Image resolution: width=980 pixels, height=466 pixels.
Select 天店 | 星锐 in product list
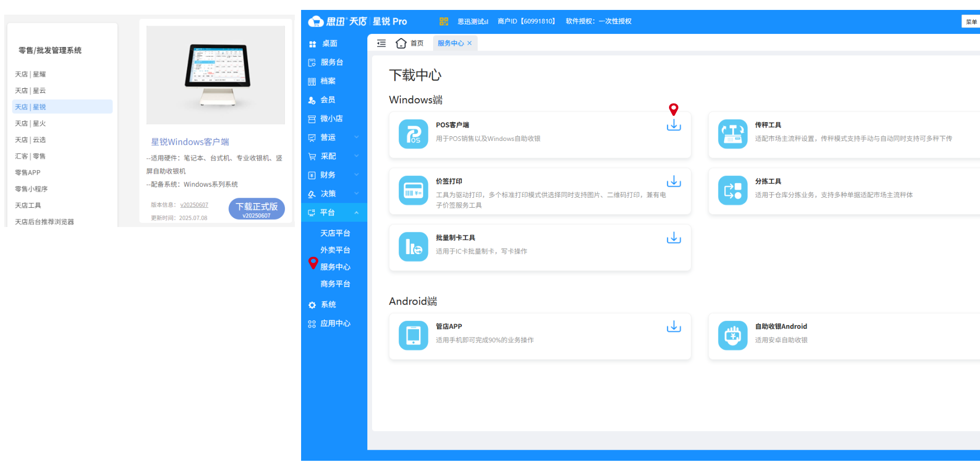62,107
